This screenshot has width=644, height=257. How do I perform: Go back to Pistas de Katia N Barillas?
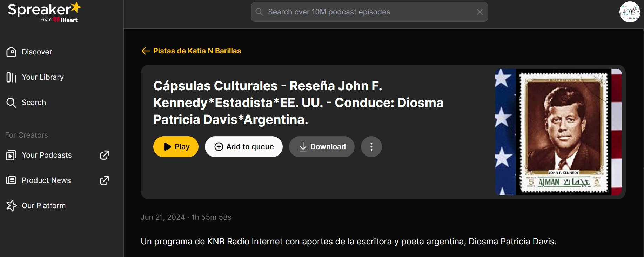click(x=197, y=51)
